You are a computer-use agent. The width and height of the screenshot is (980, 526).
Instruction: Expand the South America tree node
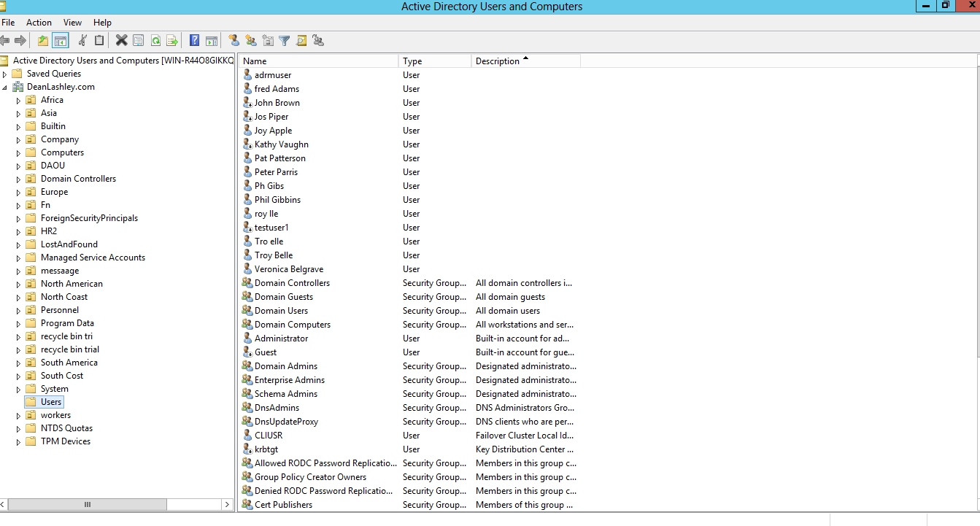[19, 363]
